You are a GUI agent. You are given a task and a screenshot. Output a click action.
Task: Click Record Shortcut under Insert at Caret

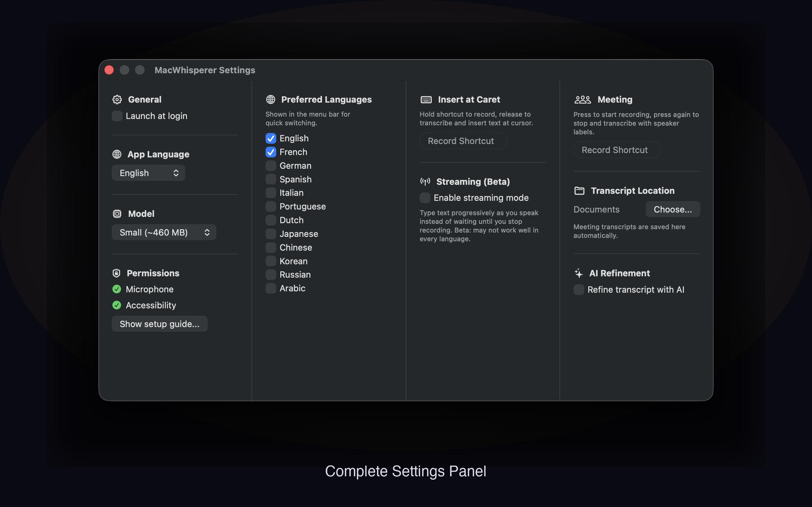[x=462, y=141]
